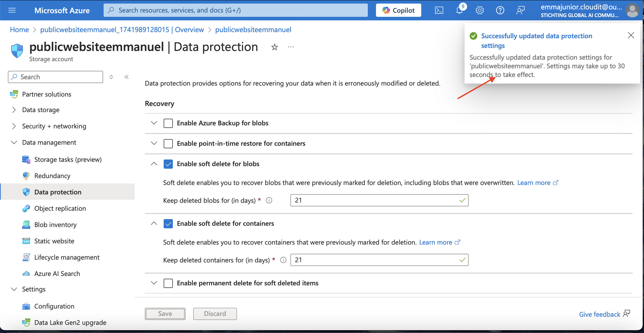
Task: Click the Home breadcrumb link
Action: pos(19,30)
